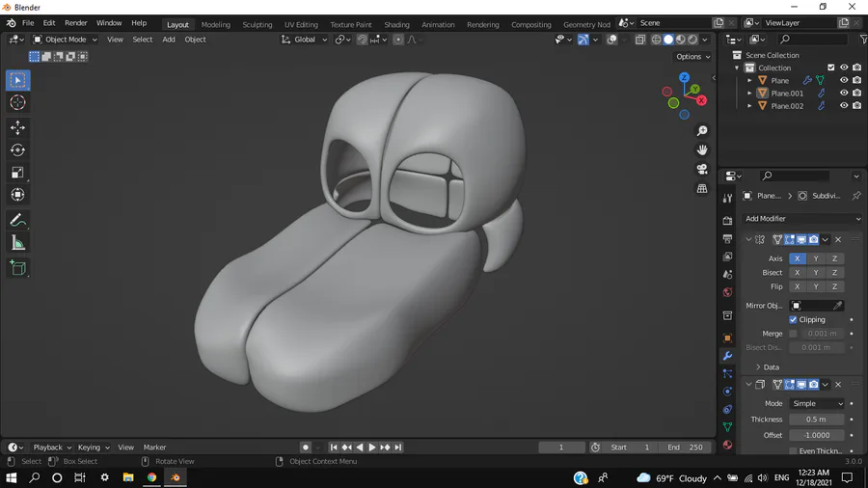The height and width of the screenshot is (488, 868).
Task: Click the Add Cube tool icon
Action: [17, 268]
